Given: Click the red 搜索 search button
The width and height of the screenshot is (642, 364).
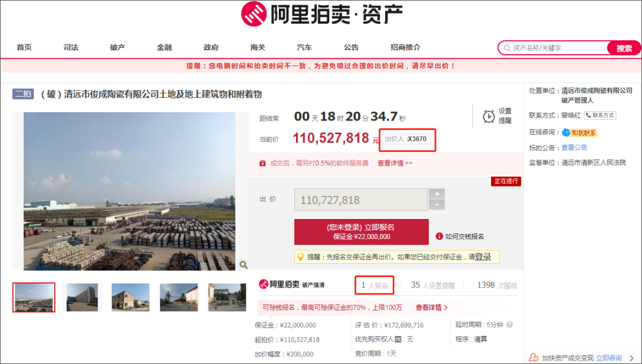Looking at the screenshot, I should click(x=624, y=48).
